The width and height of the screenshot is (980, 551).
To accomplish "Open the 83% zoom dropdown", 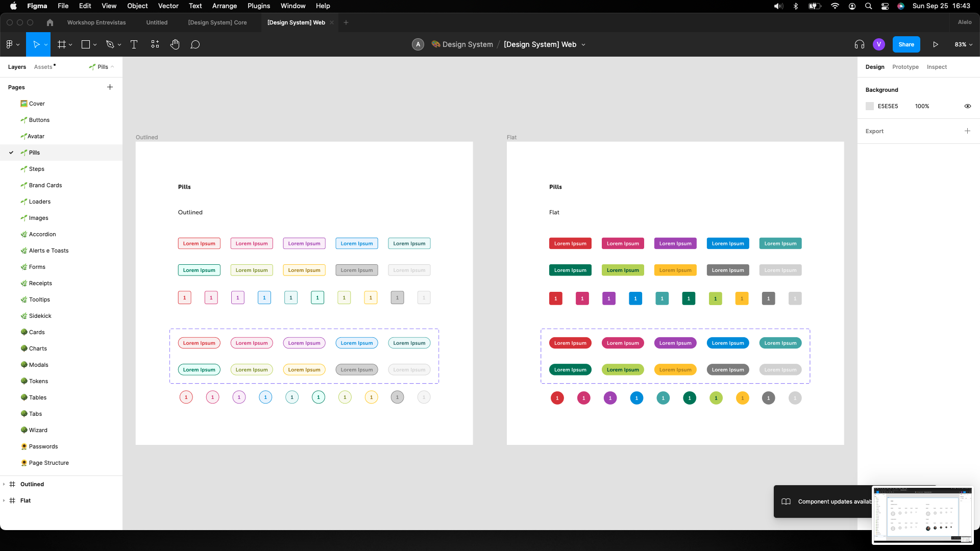I will tap(963, 44).
